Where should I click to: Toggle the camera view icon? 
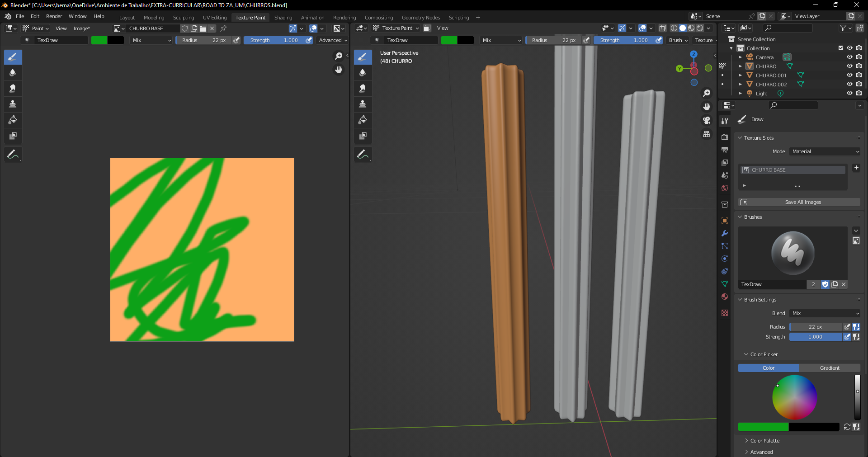click(x=707, y=120)
